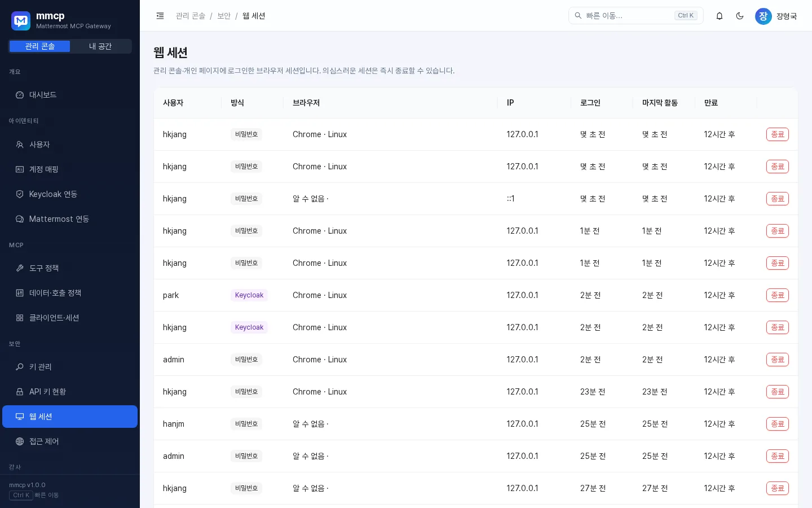Image resolution: width=812 pixels, height=508 pixels.
Task: Go to 보안 in the breadcrumb
Action: coord(224,16)
